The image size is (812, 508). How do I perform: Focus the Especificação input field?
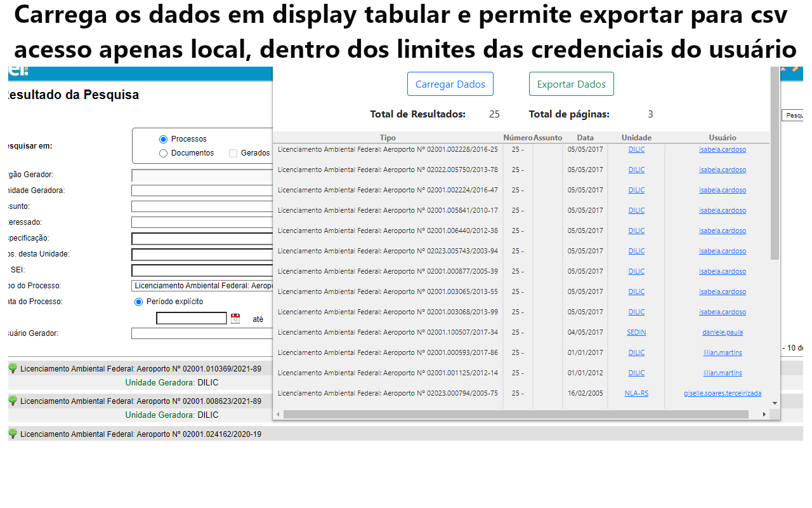click(202, 238)
